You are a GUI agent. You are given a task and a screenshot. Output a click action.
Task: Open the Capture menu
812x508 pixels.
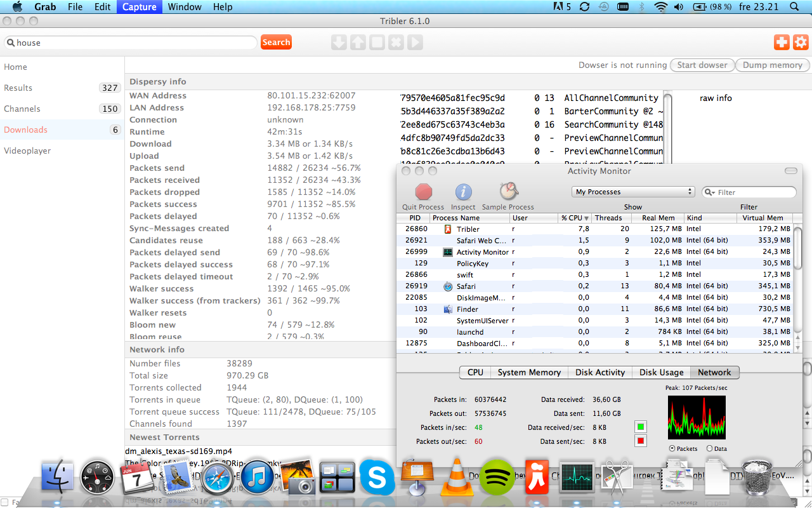(139, 7)
